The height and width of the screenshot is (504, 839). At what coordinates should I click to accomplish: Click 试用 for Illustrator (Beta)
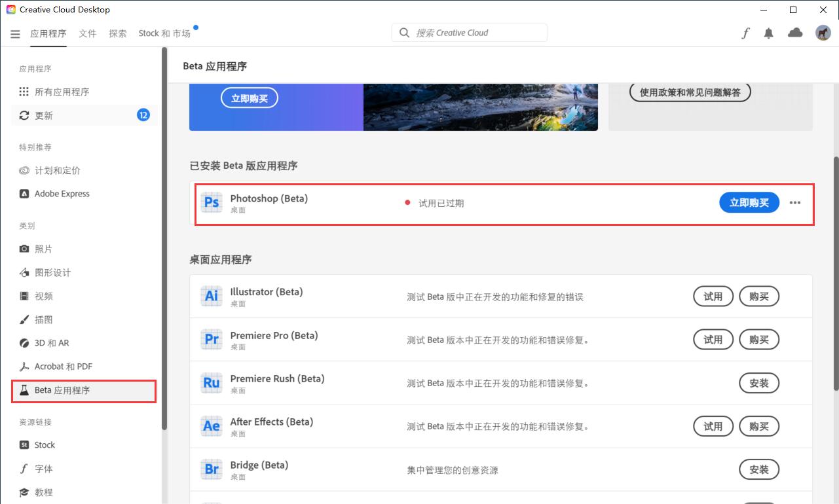tap(713, 297)
